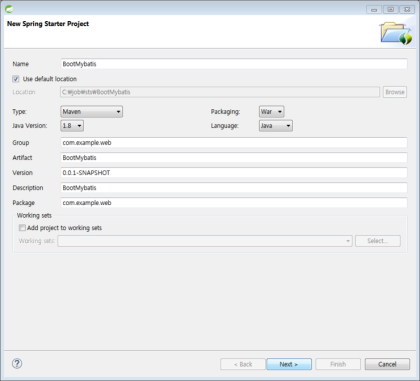420x381 pixels.
Task: Click the greyed-out Back button
Action: point(243,364)
